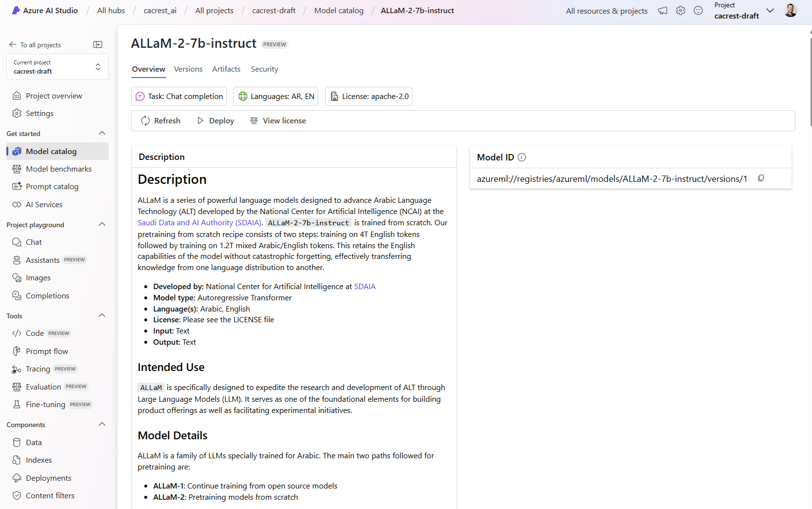Go to All hubs breadcrumb
The image size is (812, 509).
pyautogui.click(x=111, y=11)
